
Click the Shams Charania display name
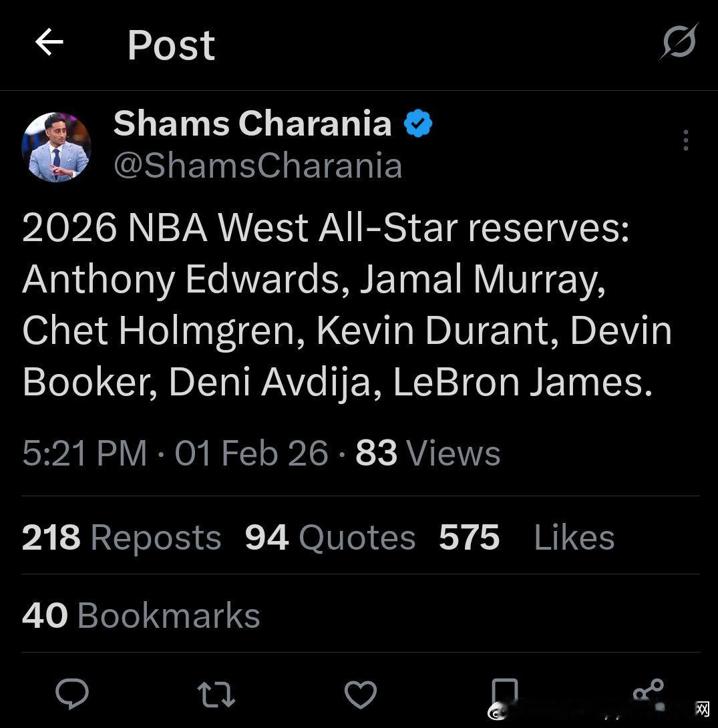252,124
